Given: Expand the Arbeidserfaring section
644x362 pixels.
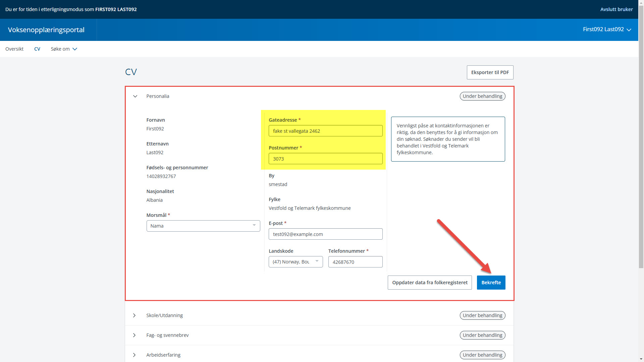Looking at the screenshot, I should pyautogui.click(x=135, y=355).
